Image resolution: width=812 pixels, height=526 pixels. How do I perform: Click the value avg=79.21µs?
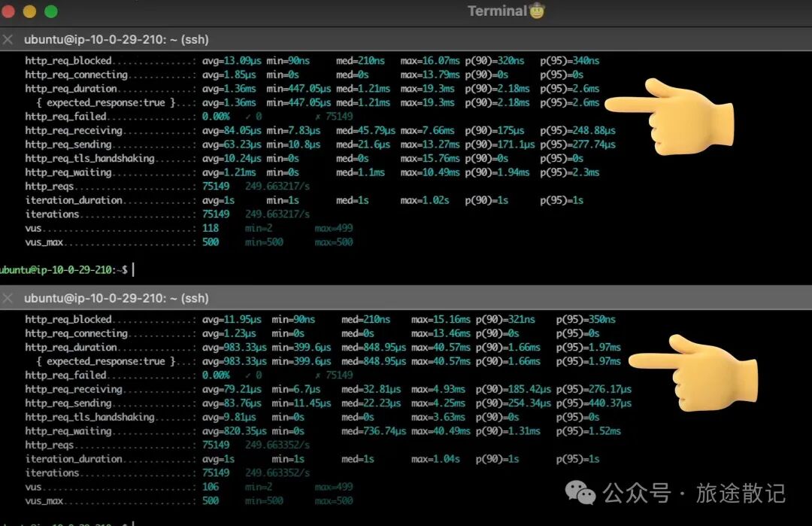(x=232, y=389)
